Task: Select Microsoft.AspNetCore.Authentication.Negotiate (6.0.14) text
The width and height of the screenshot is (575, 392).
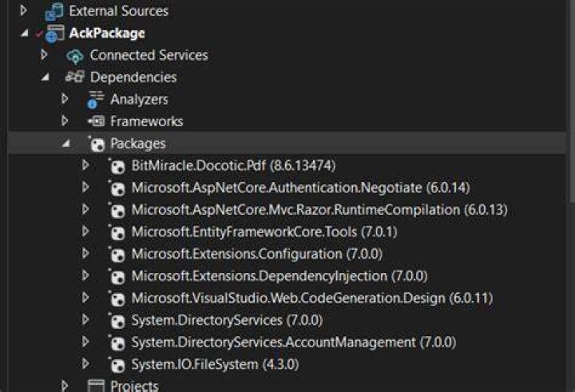Action: click(x=301, y=188)
